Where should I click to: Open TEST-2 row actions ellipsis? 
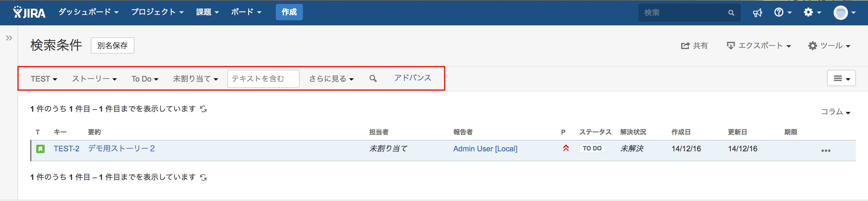coord(825,151)
